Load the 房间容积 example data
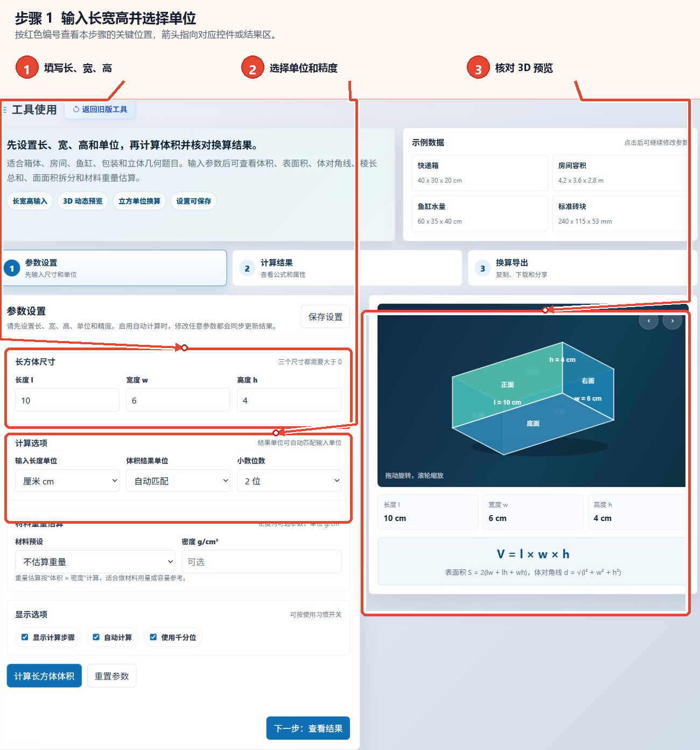The height and width of the screenshot is (750, 700). click(620, 173)
